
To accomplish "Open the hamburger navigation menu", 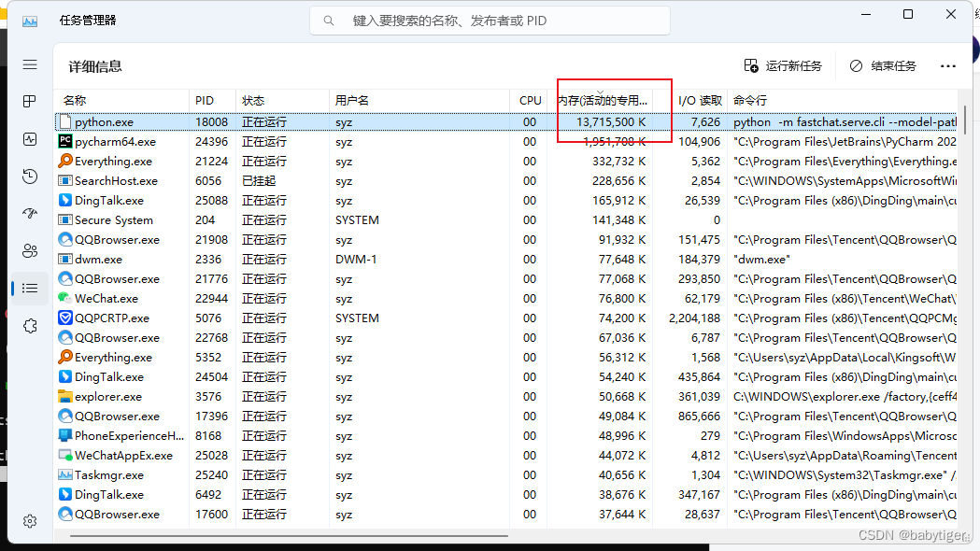I will coord(30,65).
